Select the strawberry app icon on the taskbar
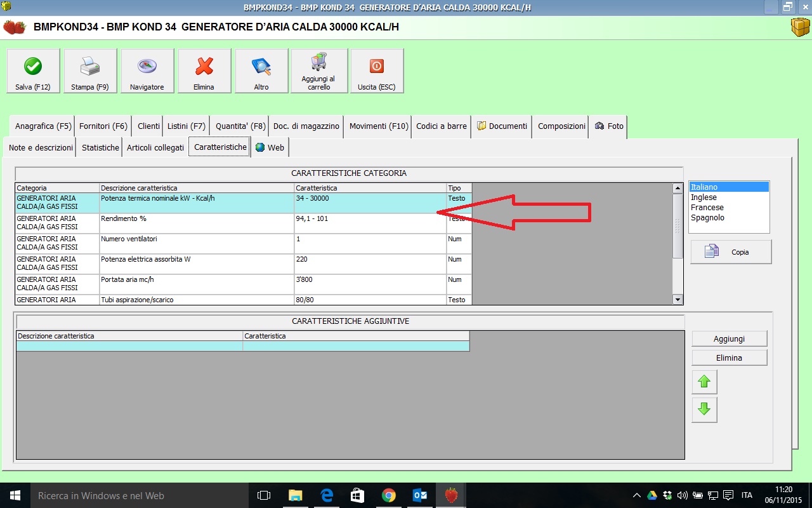This screenshot has width=812, height=508. (x=451, y=495)
